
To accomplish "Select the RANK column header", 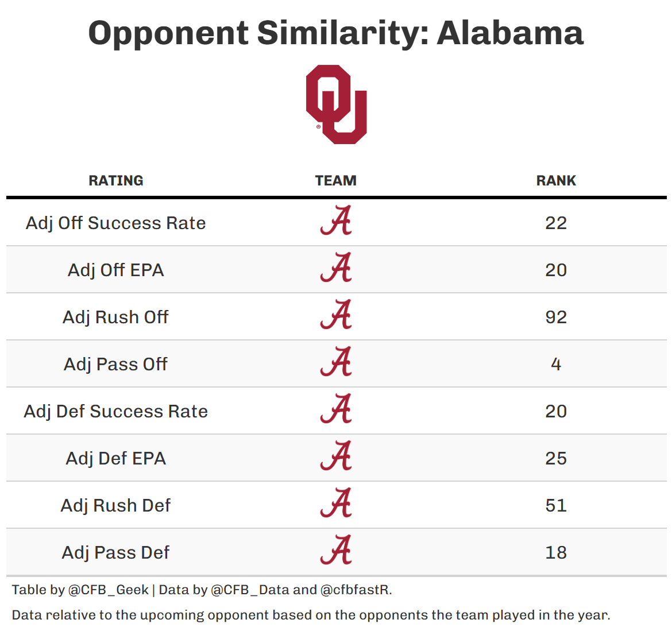I will tap(556, 181).
